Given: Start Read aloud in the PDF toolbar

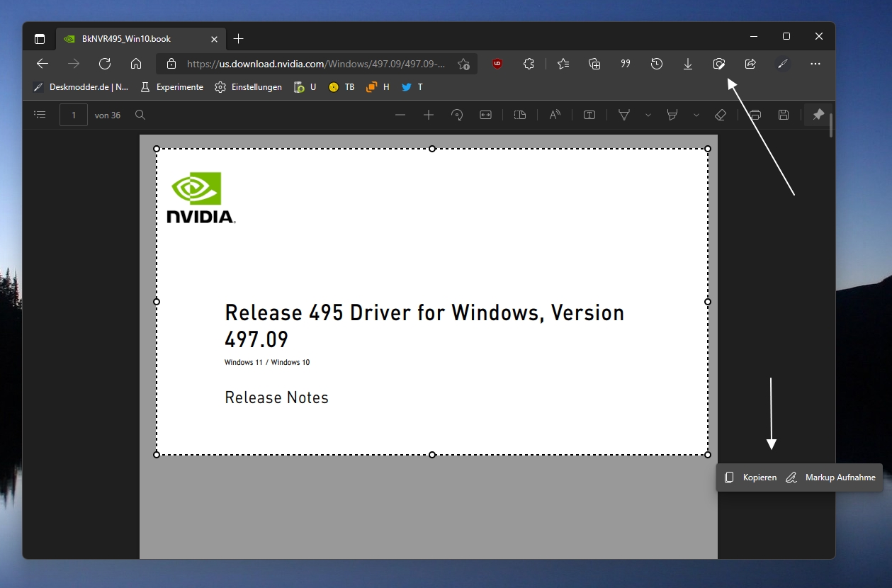Looking at the screenshot, I should coord(555,115).
